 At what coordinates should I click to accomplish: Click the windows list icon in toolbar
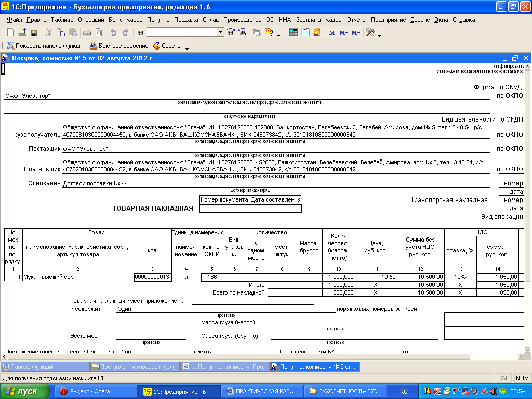coord(257,33)
